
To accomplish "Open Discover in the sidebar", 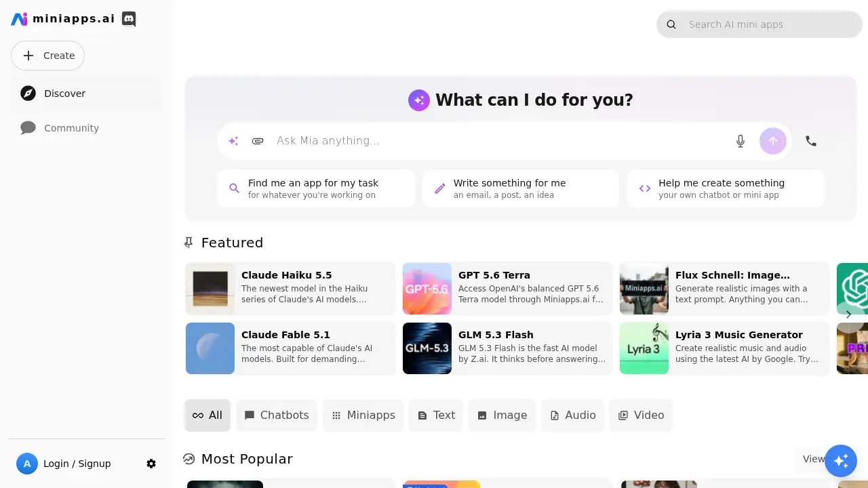I will (86, 94).
